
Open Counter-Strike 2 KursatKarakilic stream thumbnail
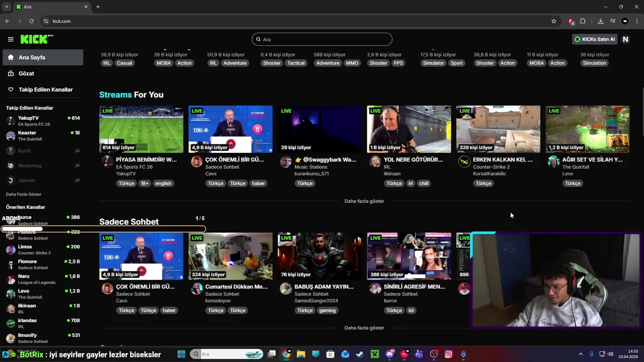(498, 129)
